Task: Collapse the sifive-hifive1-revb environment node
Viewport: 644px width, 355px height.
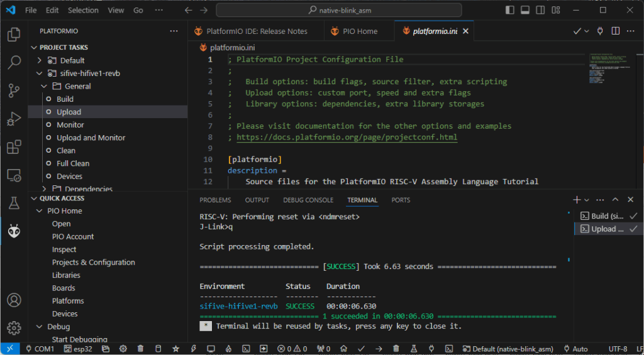Action: coord(40,74)
